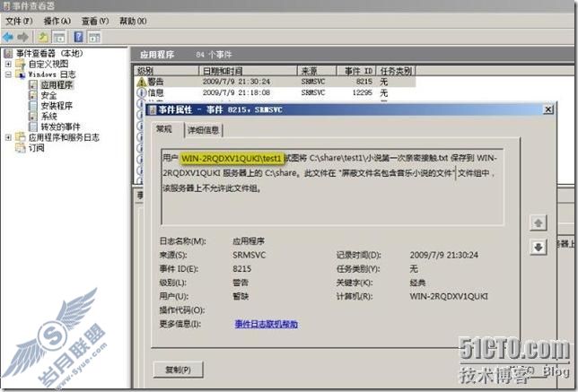The width and height of the screenshot is (578, 392).
Task: Click the 事件 ID value 8215 in dialog
Action: (x=241, y=269)
